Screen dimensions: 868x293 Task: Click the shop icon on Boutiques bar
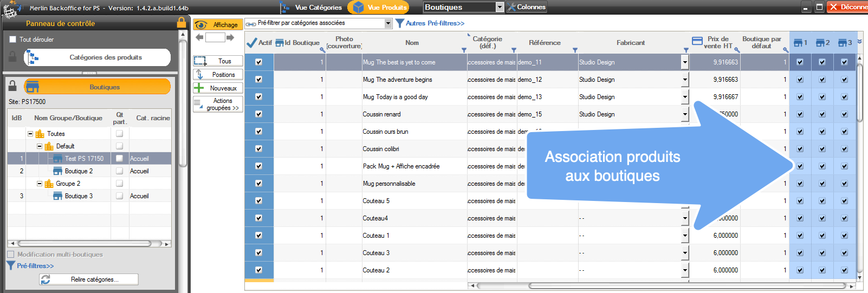click(x=33, y=87)
